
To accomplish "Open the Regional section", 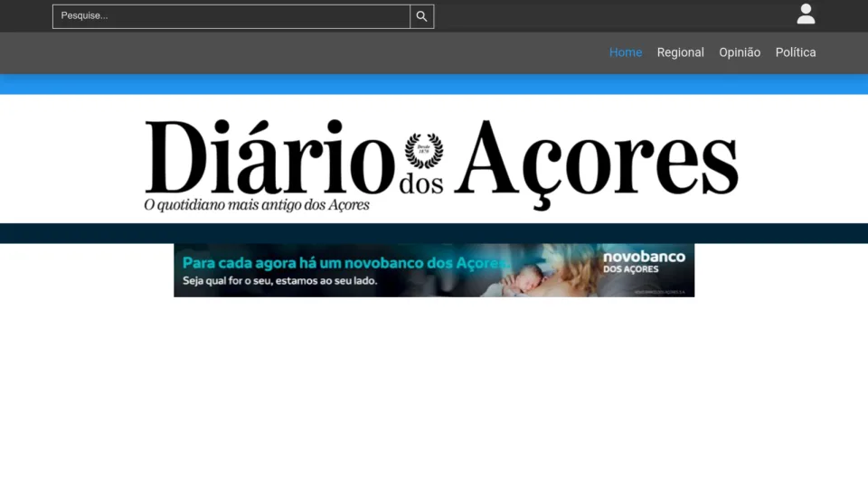I will tap(680, 52).
